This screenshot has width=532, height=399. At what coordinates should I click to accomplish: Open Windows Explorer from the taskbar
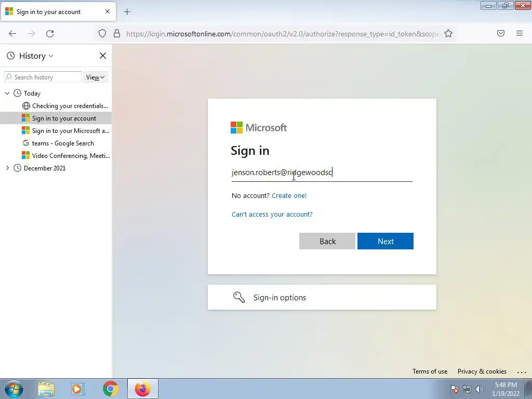tap(46, 389)
